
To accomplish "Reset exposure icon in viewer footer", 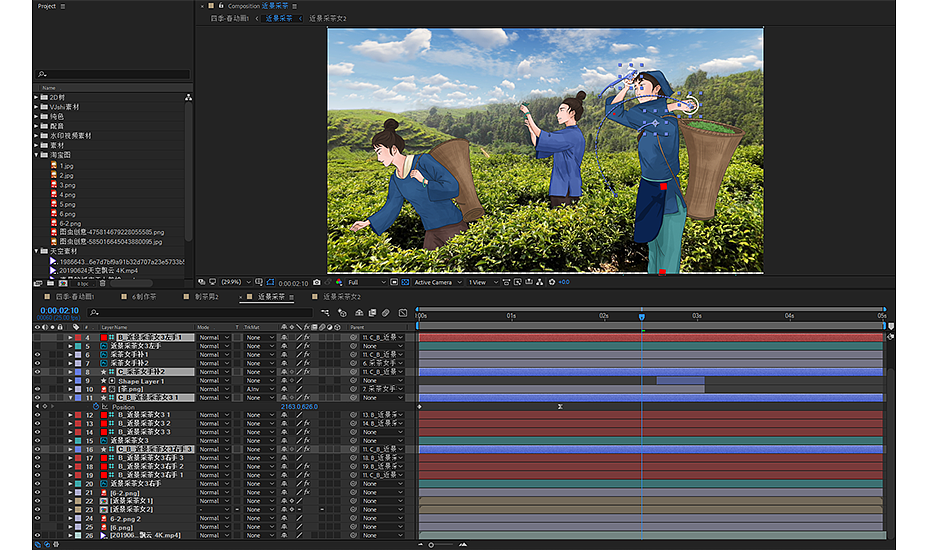I will pos(552,282).
